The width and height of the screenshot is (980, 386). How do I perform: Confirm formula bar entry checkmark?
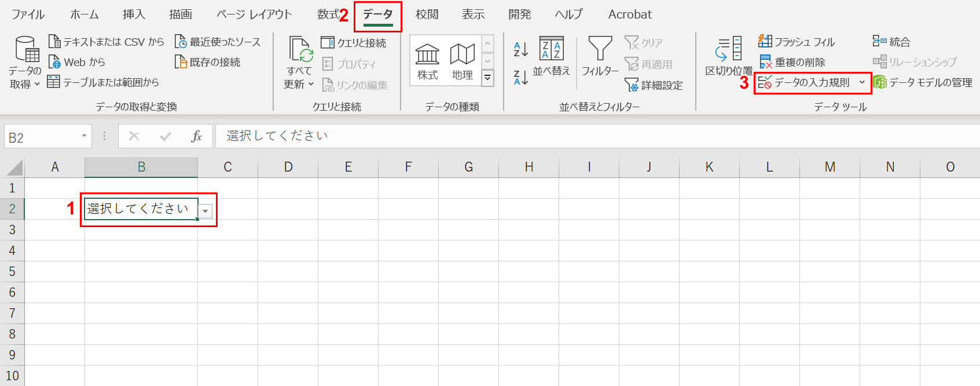tap(166, 136)
